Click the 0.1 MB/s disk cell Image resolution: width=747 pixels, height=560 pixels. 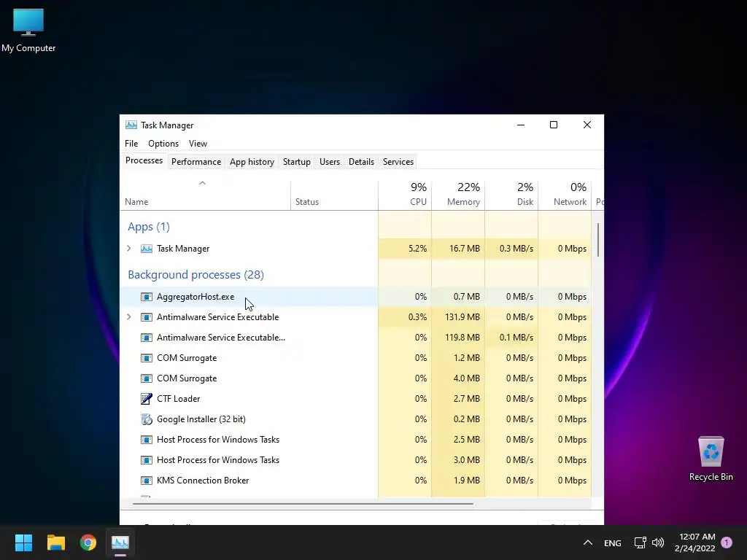[511, 338]
